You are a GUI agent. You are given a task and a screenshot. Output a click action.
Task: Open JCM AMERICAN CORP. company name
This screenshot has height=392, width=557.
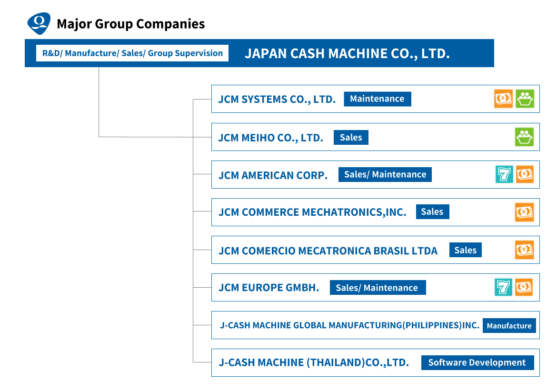click(273, 175)
